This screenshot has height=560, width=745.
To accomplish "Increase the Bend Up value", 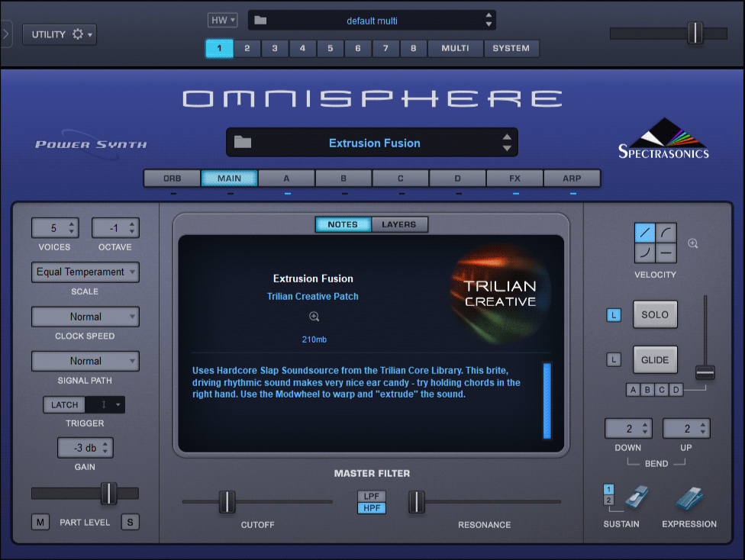I will pos(703,425).
